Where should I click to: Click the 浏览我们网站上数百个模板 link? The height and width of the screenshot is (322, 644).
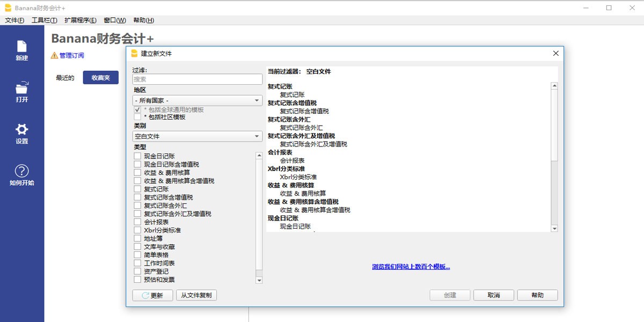[x=411, y=267]
